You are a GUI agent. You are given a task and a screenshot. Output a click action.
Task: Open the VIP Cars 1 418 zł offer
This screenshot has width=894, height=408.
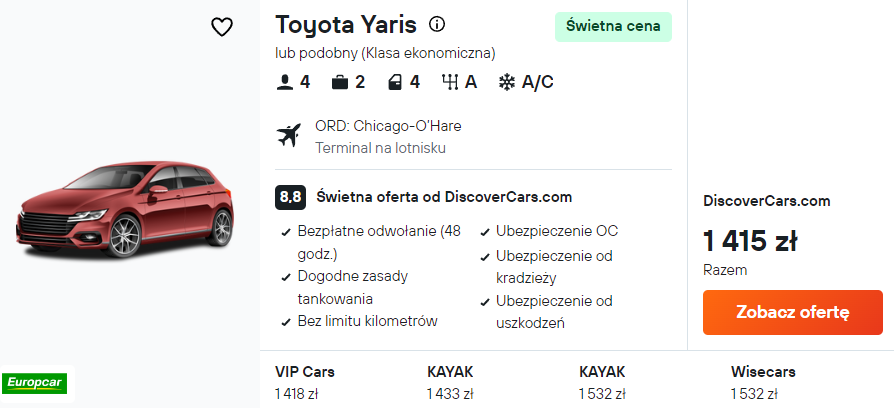pos(305,382)
